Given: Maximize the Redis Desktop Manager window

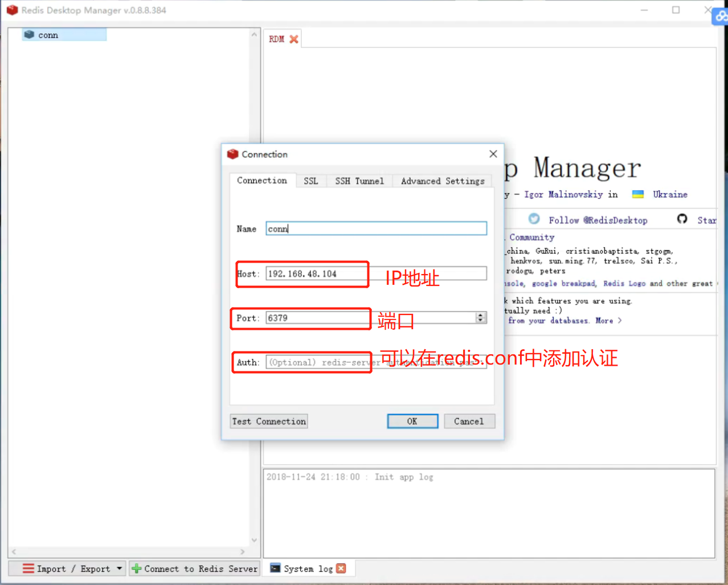Looking at the screenshot, I should pyautogui.click(x=676, y=10).
